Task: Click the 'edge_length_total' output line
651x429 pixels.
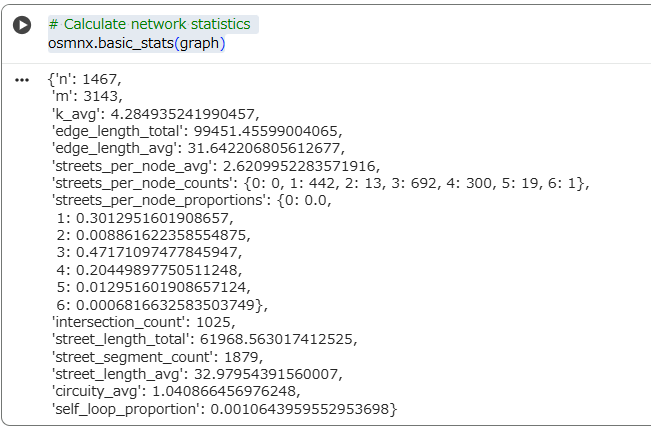Action: coord(197,131)
